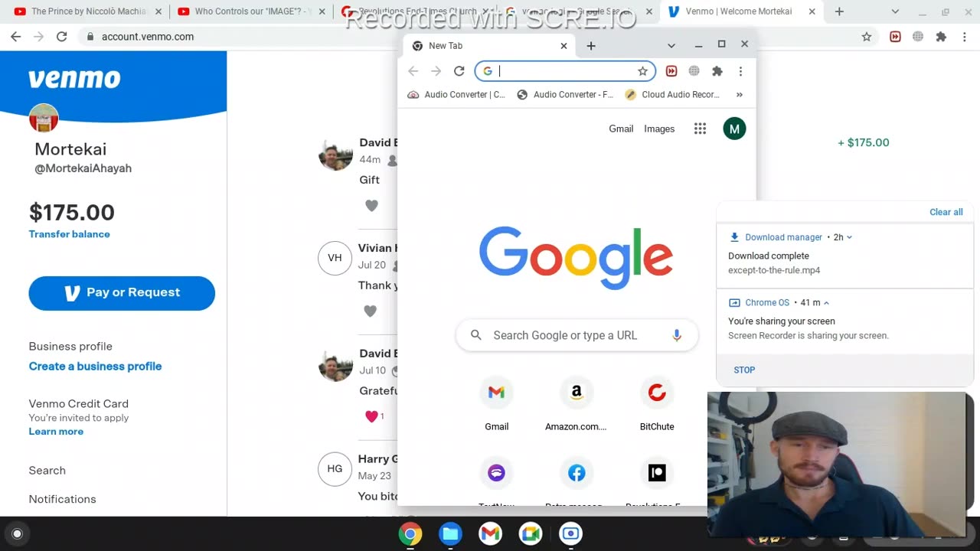
Task: Open Google account M avatar
Action: pos(734,129)
